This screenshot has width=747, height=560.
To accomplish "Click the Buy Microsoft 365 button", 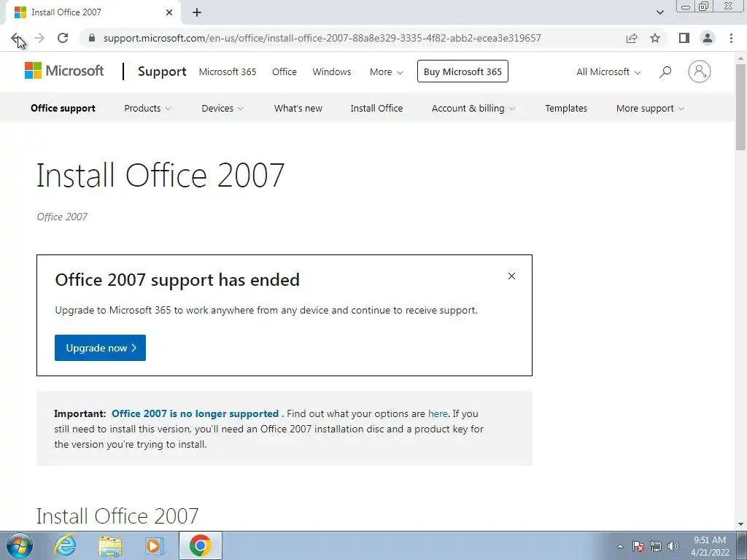I will [462, 71].
